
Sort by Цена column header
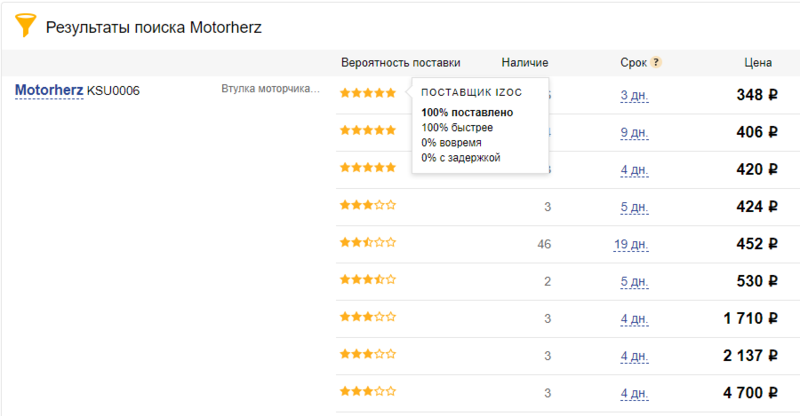(758, 62)
